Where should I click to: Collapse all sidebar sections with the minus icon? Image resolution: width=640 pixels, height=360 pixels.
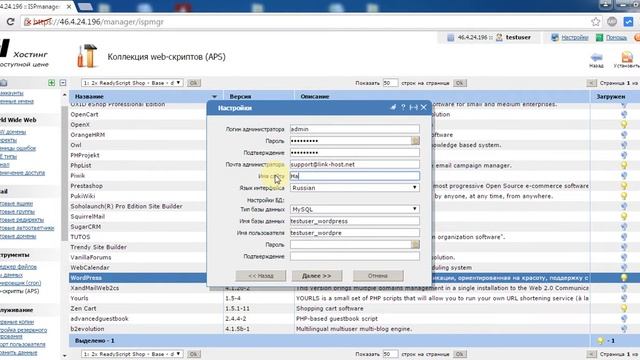[x=63, y=83]
